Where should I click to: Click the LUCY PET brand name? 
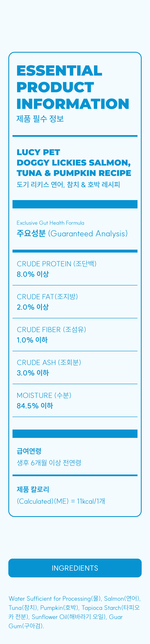(38, 152)
